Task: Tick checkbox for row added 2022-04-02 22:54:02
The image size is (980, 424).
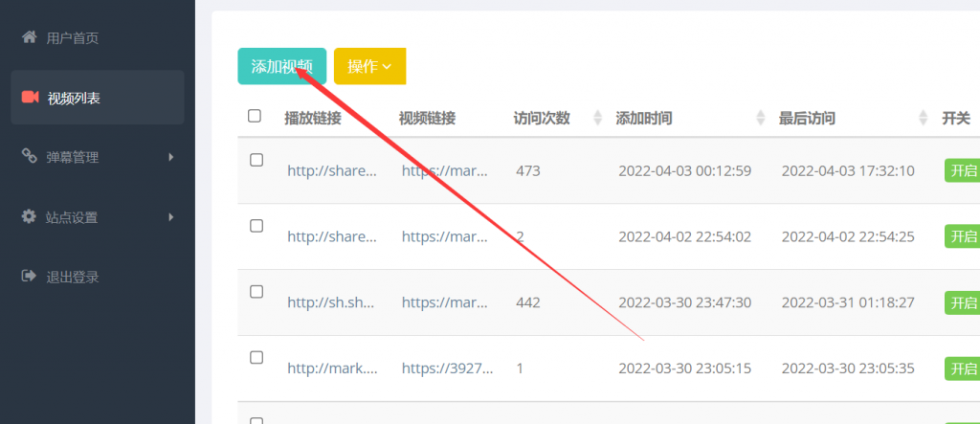Action: 256,226
